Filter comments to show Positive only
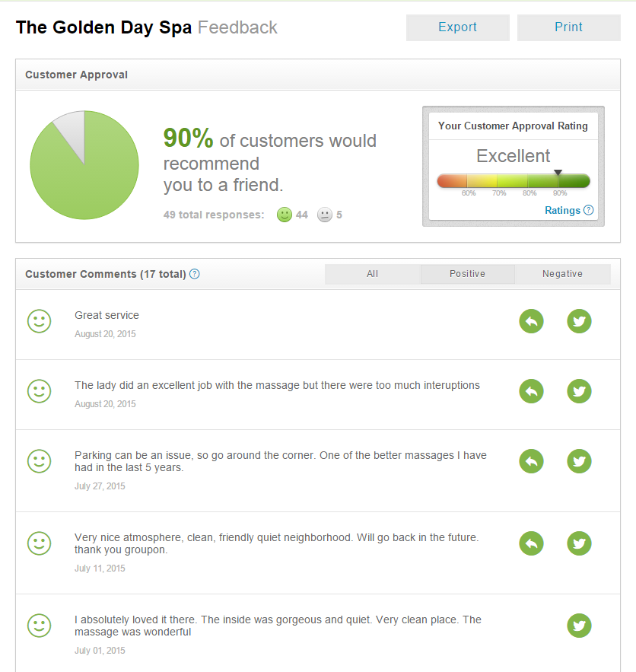The width and height of the screenshot is (636, 672). click(467, 274)
